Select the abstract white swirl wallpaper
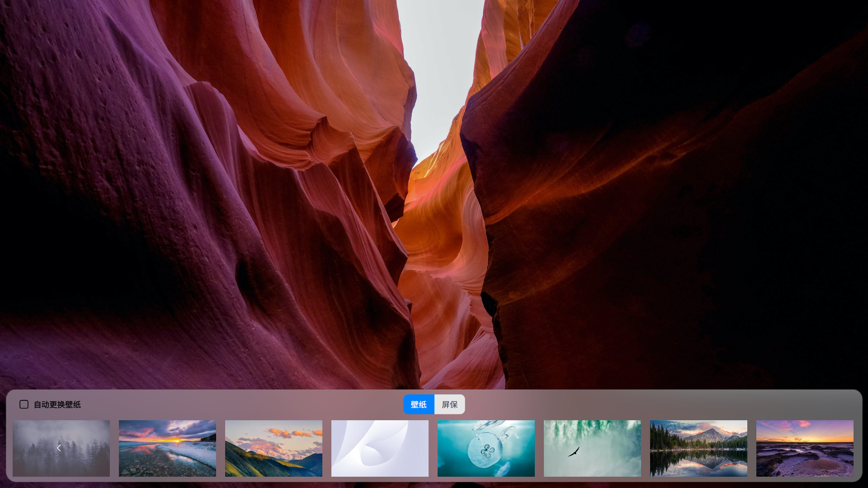 pos(380,448)
